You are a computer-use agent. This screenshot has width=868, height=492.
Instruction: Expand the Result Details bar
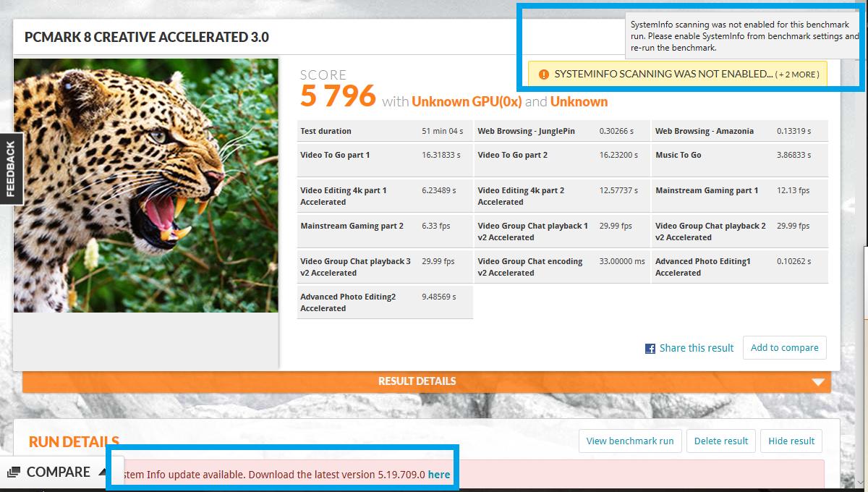pyautogui.click(x=427, y=381)
